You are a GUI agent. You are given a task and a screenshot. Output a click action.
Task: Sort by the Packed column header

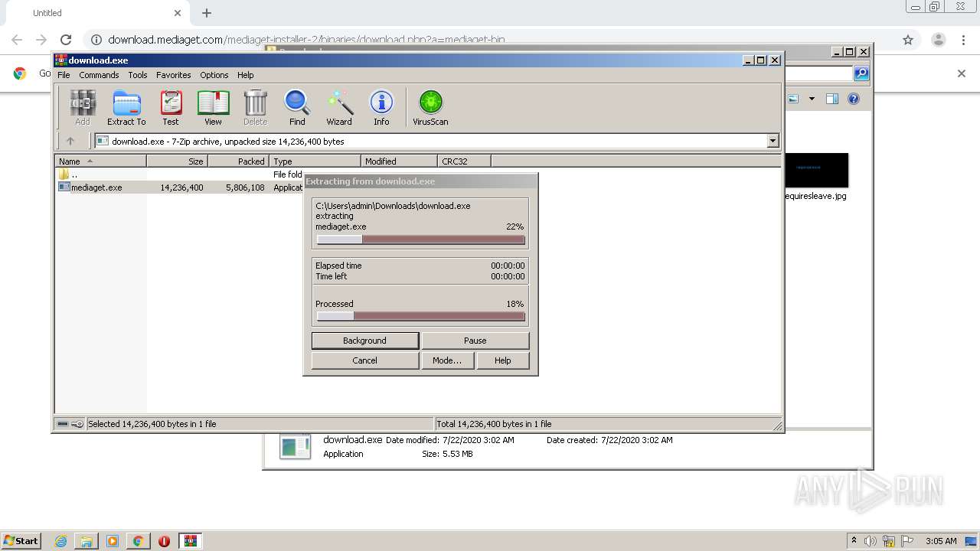tap(238, 161)
